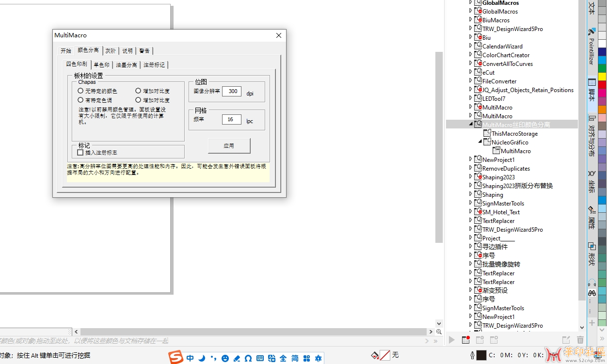Open the 单色印 sub-tab
Screen dimensions: 607x364
[x=101, y=65]
